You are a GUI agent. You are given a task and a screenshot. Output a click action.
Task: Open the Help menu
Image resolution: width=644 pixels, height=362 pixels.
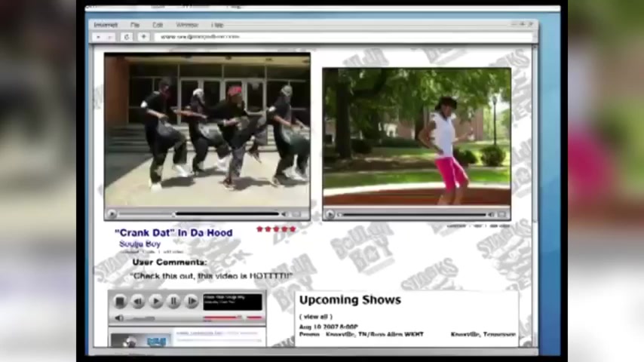point(217,25)
